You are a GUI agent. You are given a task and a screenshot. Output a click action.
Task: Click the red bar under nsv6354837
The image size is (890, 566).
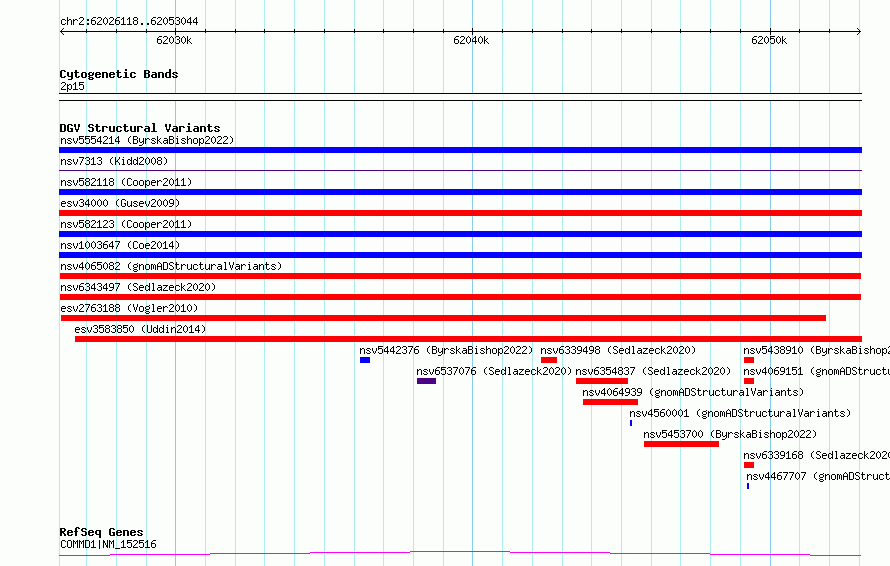point(602,381)
